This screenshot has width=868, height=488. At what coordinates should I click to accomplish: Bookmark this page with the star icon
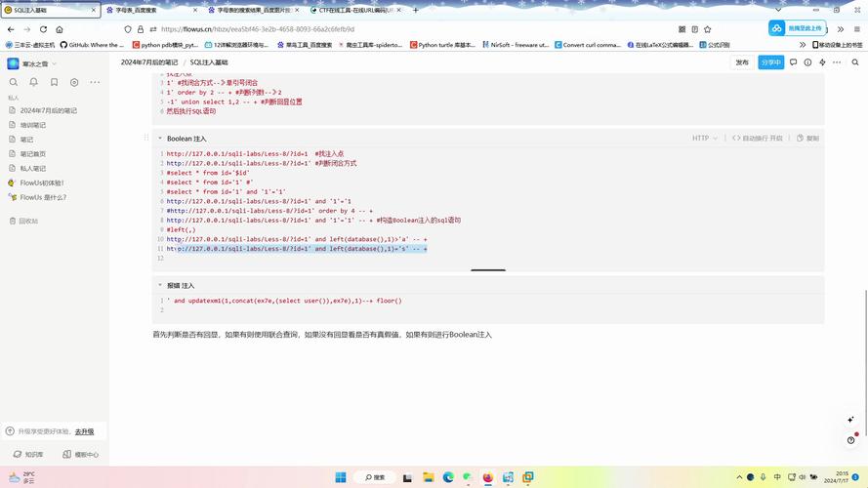708,29
